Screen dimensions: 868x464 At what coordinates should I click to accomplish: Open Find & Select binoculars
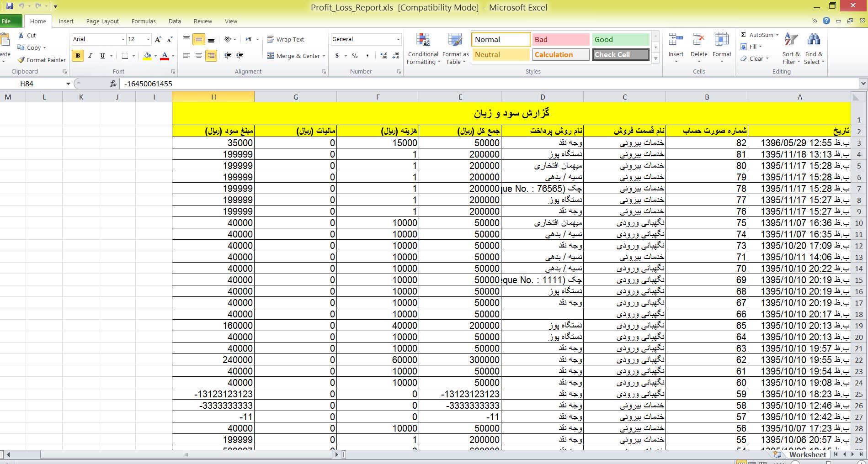point(814,40)
